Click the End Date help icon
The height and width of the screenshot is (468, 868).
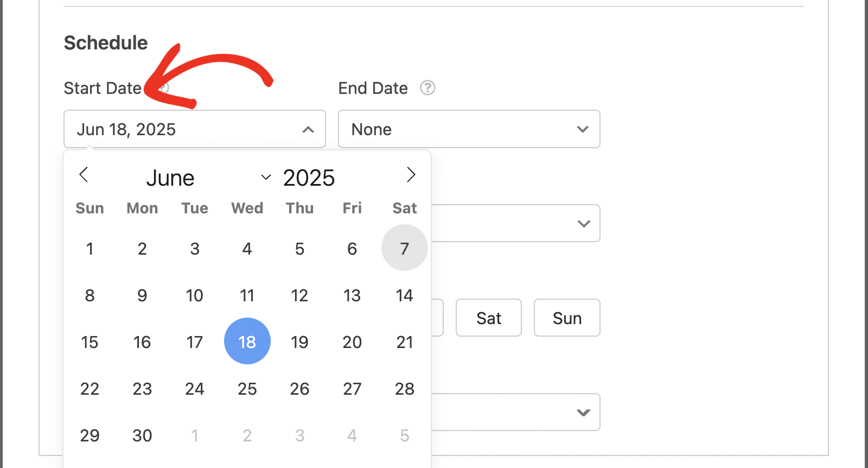[427, 88]
